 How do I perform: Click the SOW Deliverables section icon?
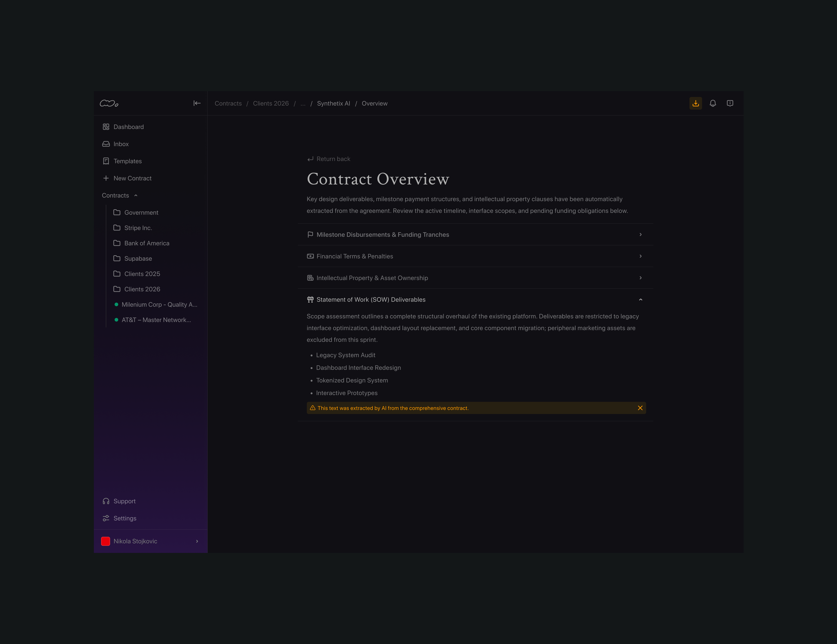coord(310,300)
